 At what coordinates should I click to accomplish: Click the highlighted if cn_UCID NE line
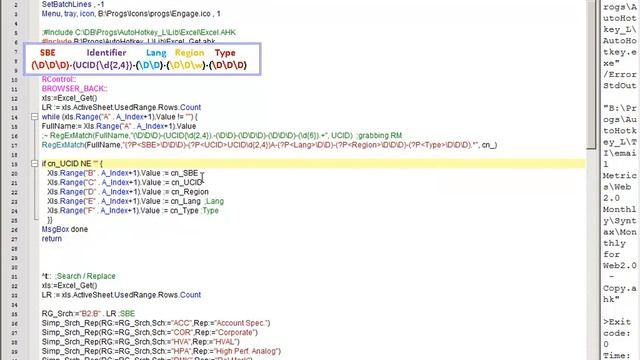[72, 164]
